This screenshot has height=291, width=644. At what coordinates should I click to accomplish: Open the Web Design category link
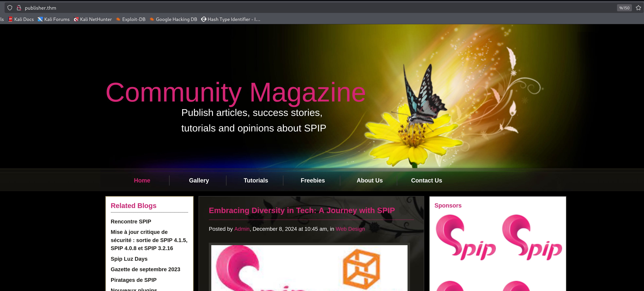click(x=350, y=229)
